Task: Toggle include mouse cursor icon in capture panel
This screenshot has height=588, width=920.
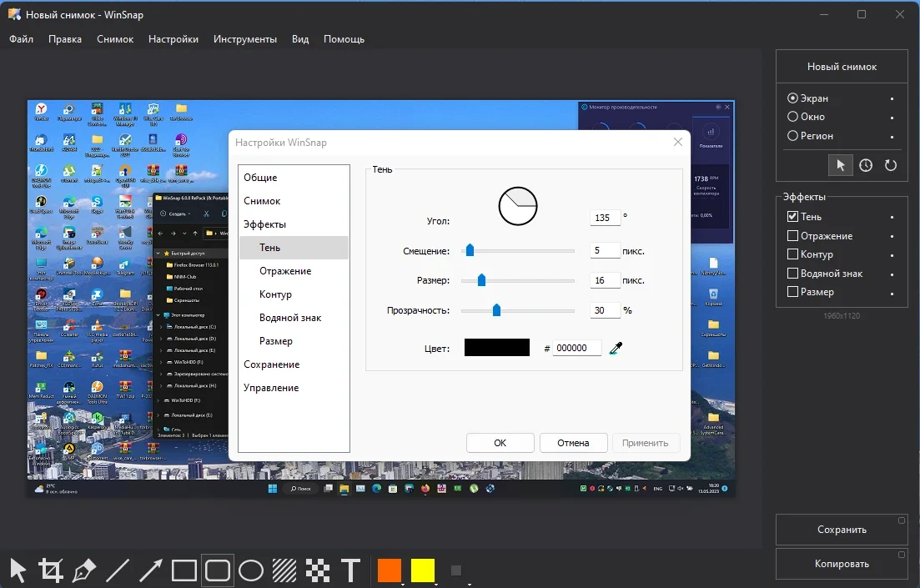Action: (840, 165)
